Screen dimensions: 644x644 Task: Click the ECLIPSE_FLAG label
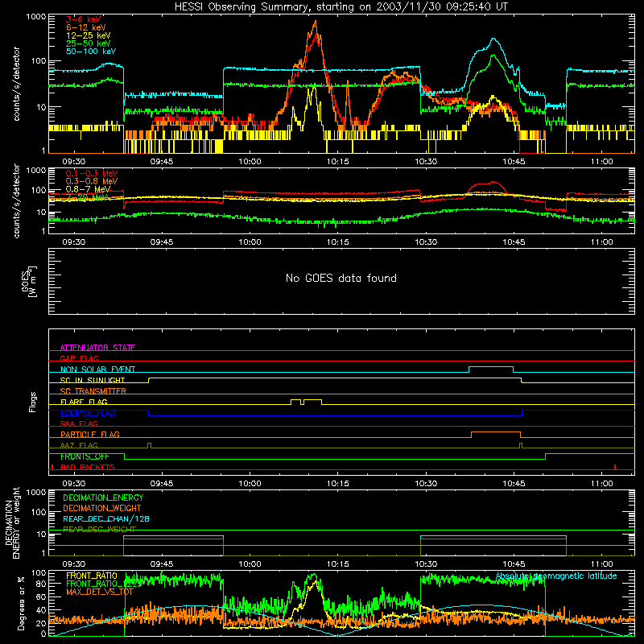click(88, 413)
